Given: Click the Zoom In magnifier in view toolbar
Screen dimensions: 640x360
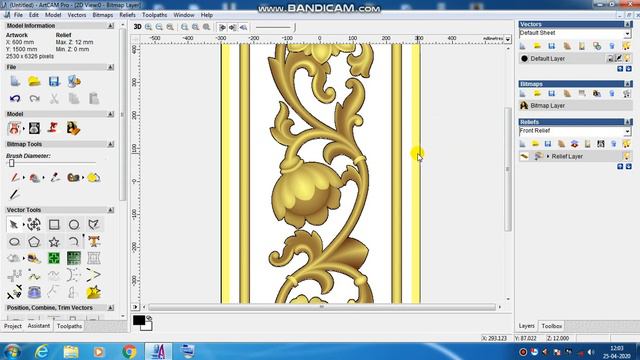Looking at the screenshot, I should click(x=149, y=27).
